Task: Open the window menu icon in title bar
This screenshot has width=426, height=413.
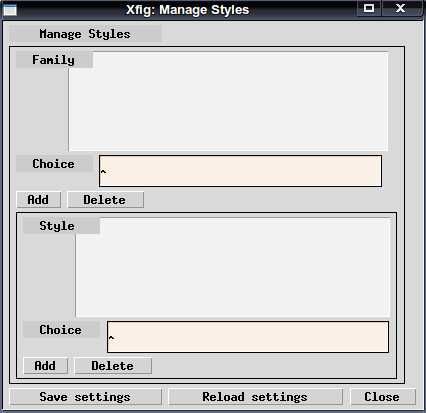Action: click(10, 10)
